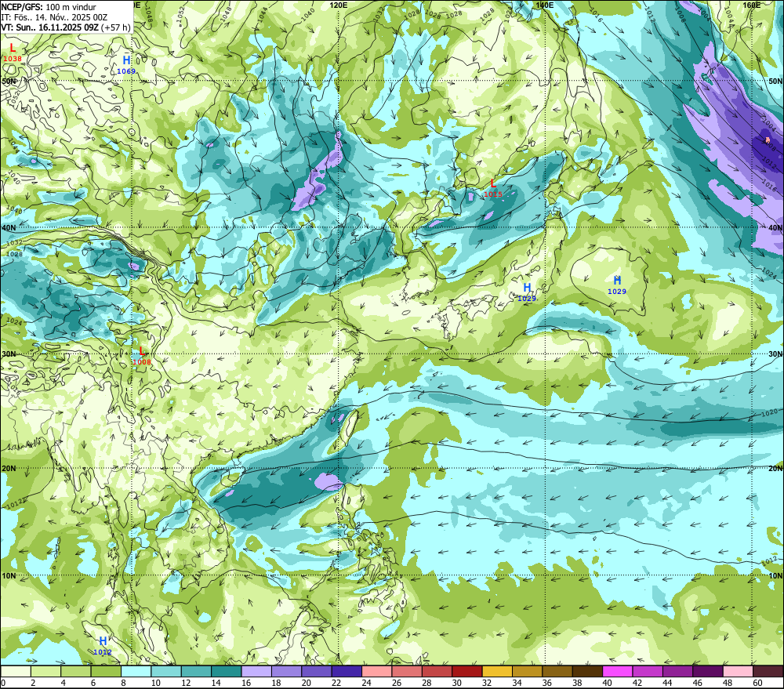Image resolution: width=784 pixels, height=689 pixels.
Task: Pick the olive green 6–8 legend swatch
Action: point(106,671)
